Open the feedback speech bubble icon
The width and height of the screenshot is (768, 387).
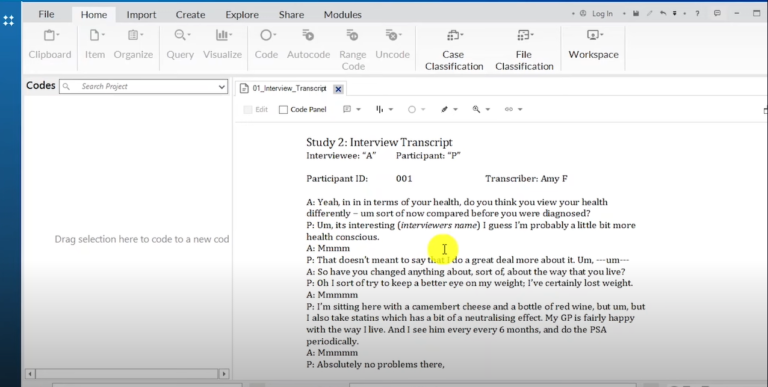(x=717, y=13)
